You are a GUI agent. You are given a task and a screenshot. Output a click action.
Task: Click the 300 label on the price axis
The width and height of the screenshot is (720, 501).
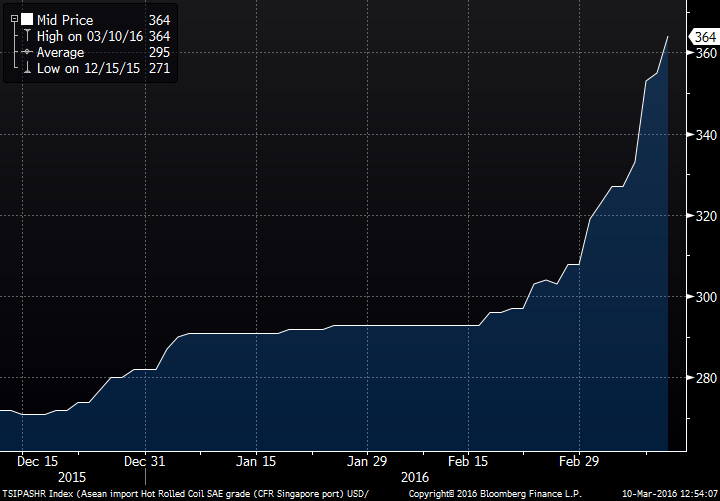coord(704,297)
